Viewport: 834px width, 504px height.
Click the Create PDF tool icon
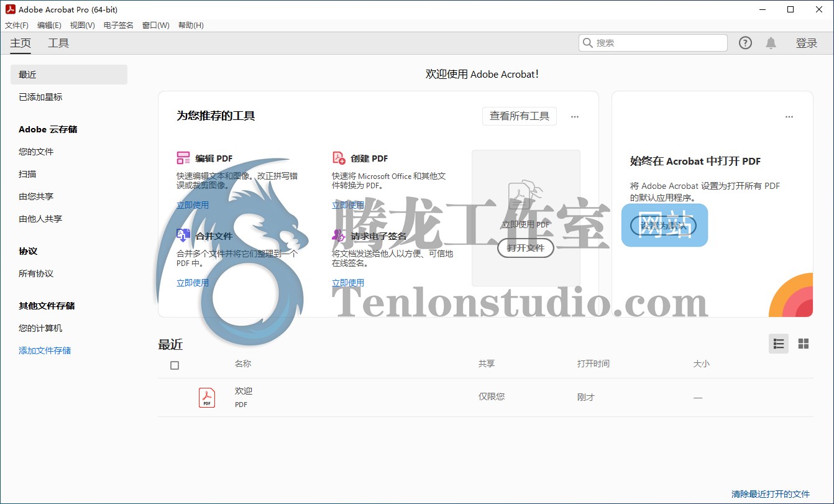click(x=339, y=158)
